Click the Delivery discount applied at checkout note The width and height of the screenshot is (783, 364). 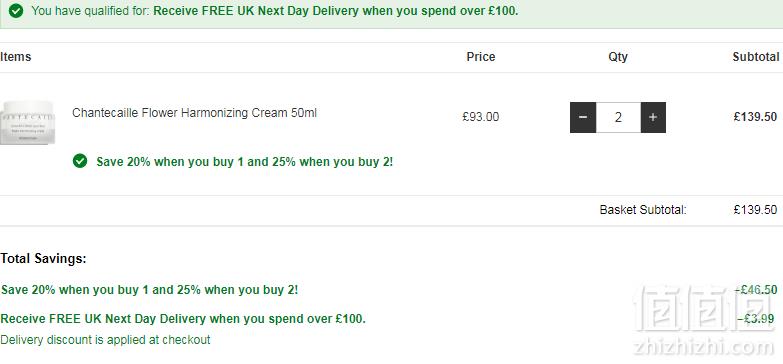click(x=105, y=340)
